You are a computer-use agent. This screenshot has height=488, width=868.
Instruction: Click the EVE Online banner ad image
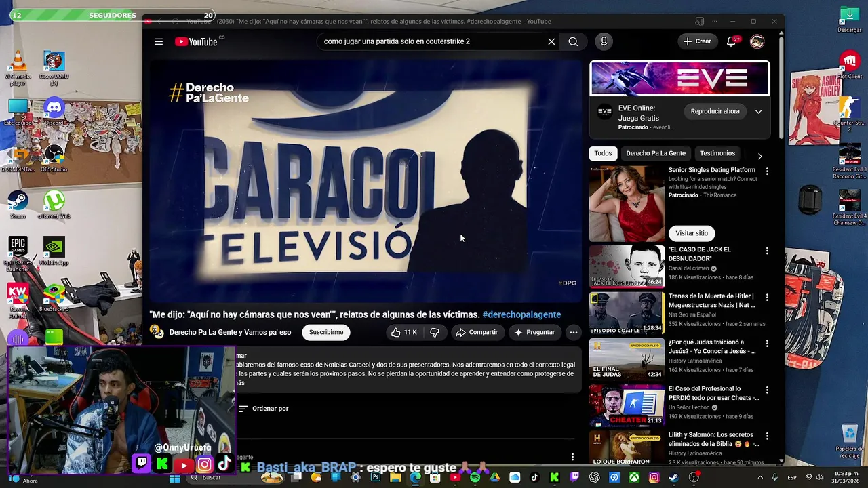click(679, 79)
